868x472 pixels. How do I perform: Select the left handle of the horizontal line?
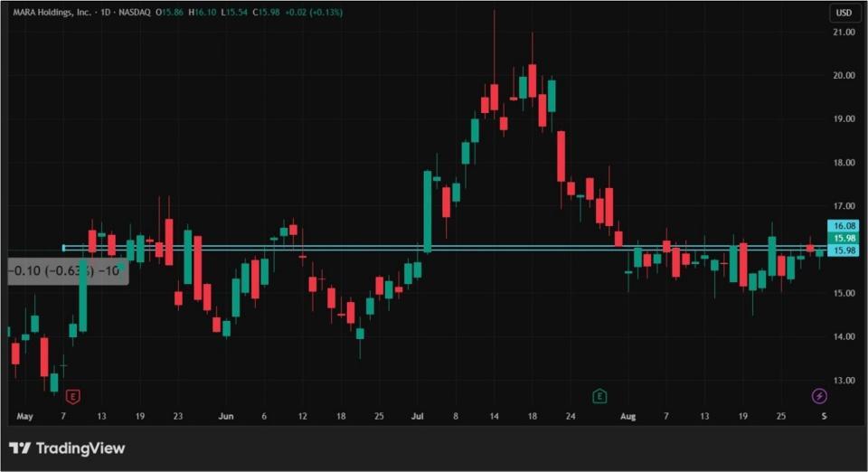tap(64, 247)
